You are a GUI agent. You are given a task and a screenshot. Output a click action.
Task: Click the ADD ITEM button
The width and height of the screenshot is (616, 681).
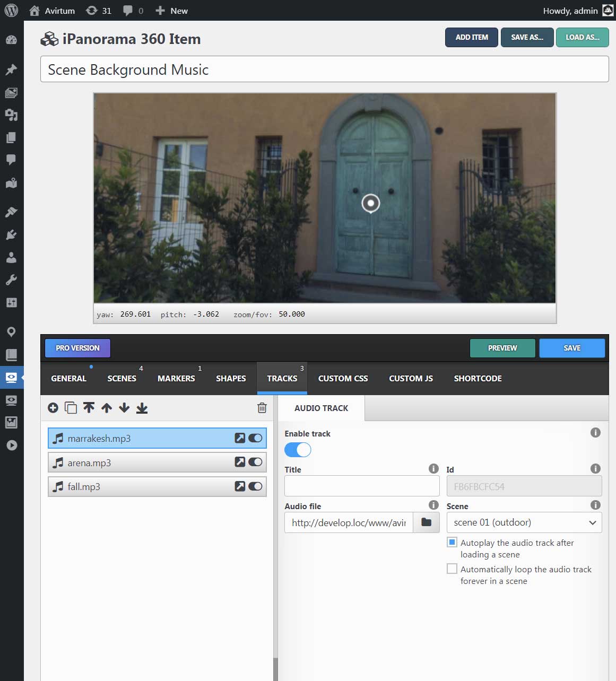click(472, 37)
